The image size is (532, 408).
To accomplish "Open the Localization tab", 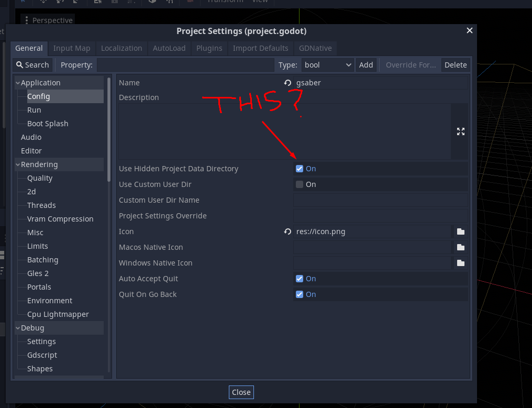I will [121, 48].
